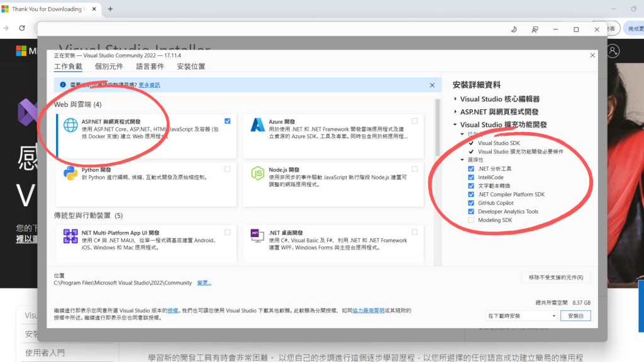The width and height of the screenshot is (644, 362).
Task: Open the 授權 license link
Action: point(173,310)
